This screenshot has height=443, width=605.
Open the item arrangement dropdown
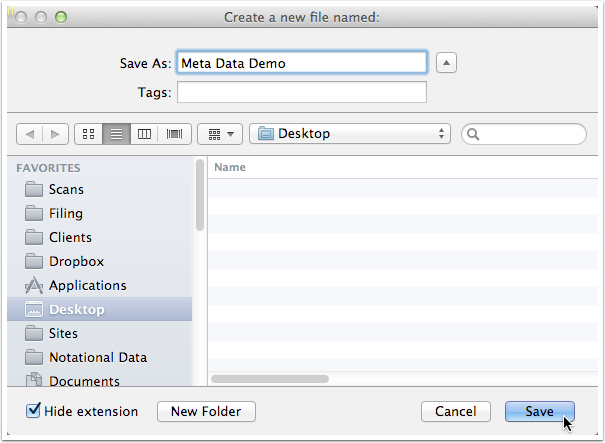click(x=220, y=134)
